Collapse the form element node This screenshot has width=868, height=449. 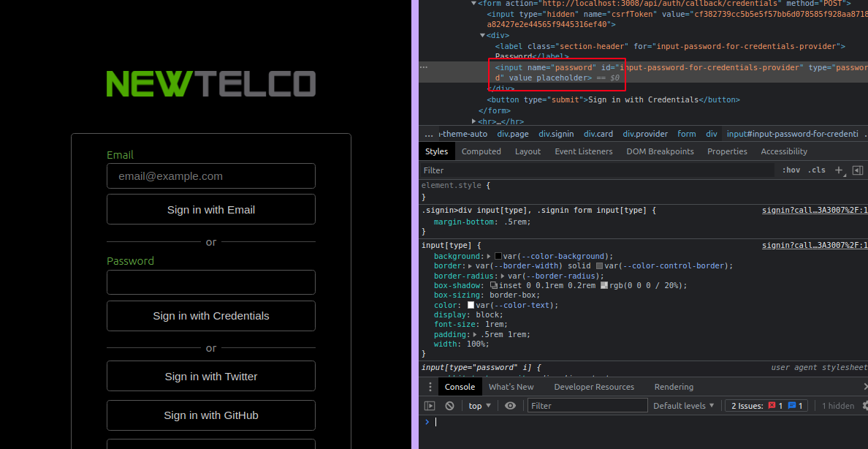click(x=473, y=4)
